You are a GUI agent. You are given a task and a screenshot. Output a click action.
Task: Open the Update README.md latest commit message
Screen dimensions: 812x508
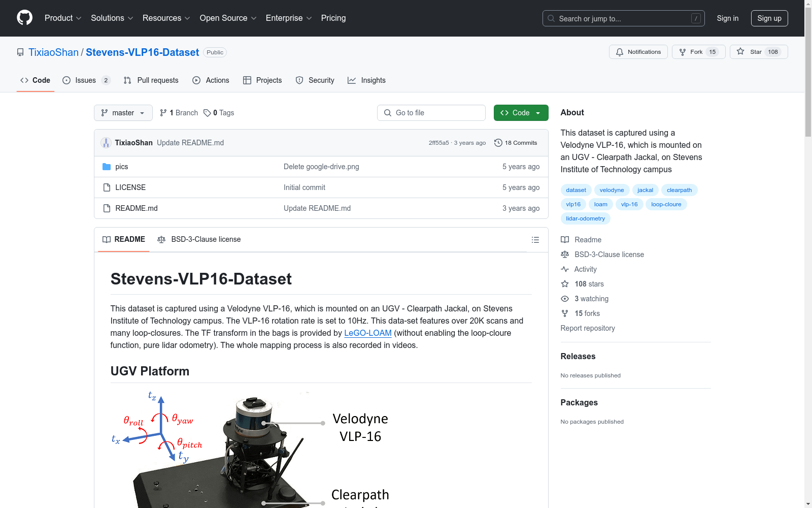(x=190, y=143)
